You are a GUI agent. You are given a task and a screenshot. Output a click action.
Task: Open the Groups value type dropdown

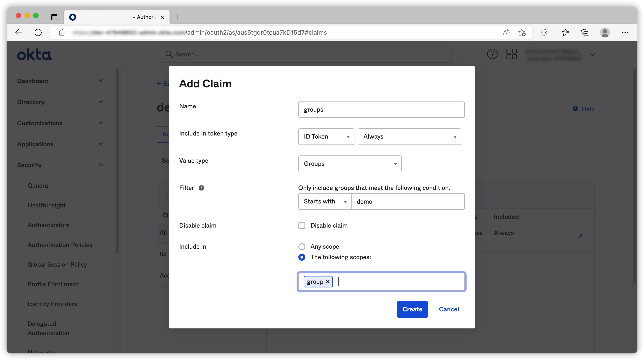[350, 164]
